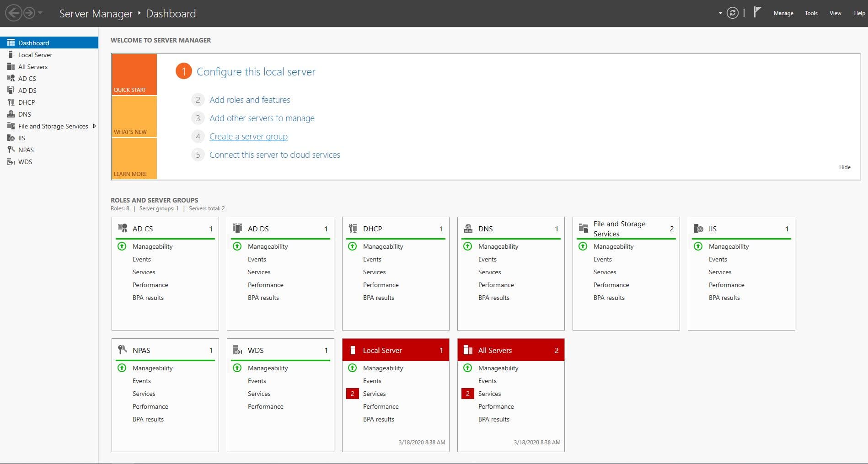This screenshot has width=868, height=464.
Task: Click File and Storage Services sidebar icon
Action: click(11, 126)
